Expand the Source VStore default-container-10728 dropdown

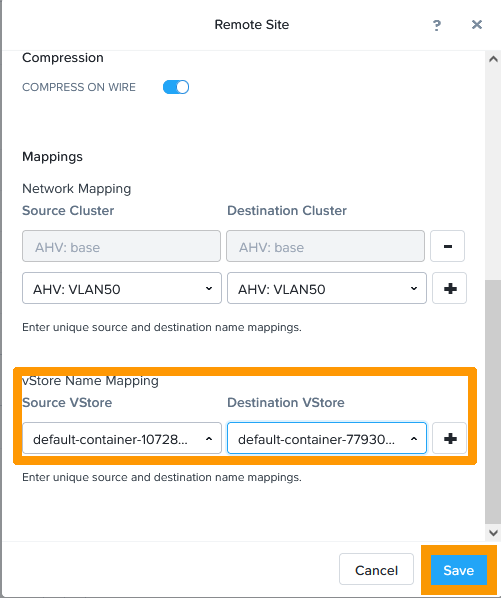(122, 438)
